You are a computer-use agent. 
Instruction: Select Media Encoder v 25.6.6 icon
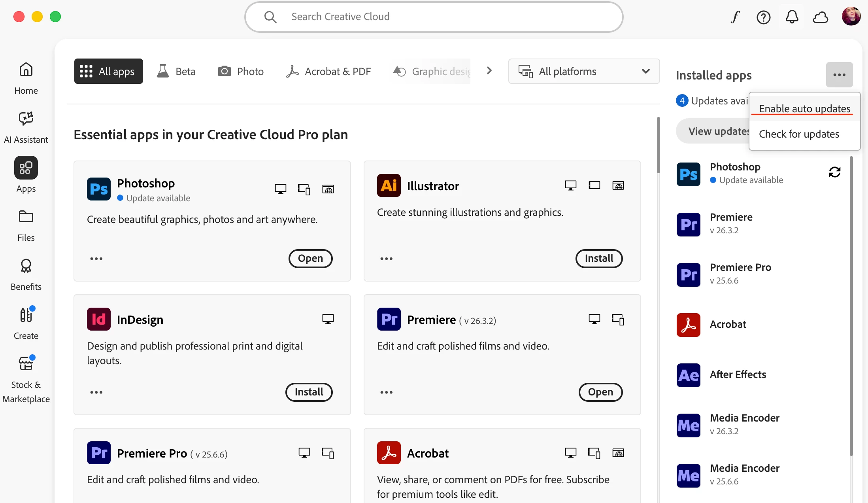[x=689, y=475]
